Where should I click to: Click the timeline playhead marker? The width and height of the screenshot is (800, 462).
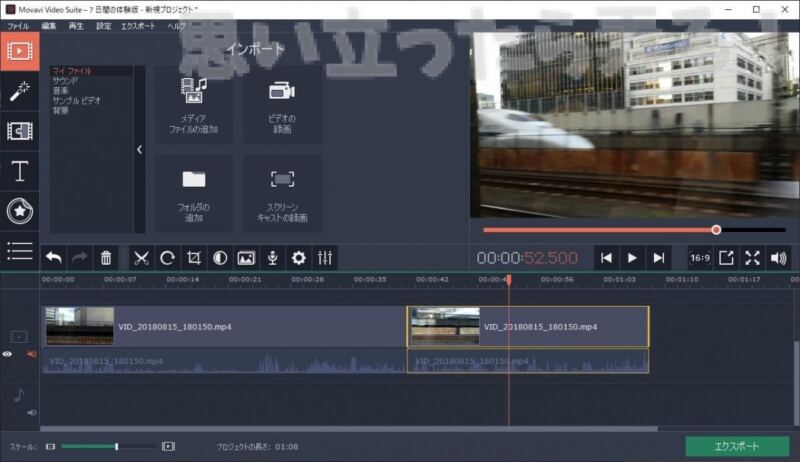(509, 280)
